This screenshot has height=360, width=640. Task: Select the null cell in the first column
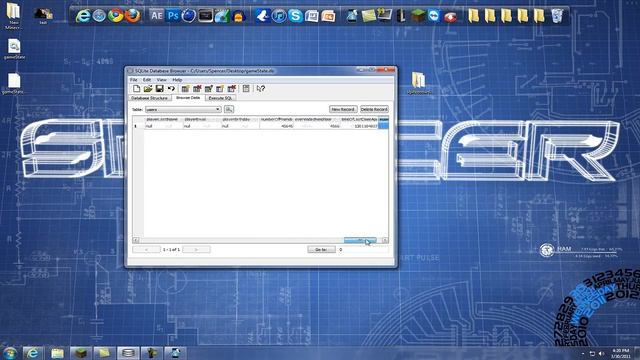(x=163, y=126)
